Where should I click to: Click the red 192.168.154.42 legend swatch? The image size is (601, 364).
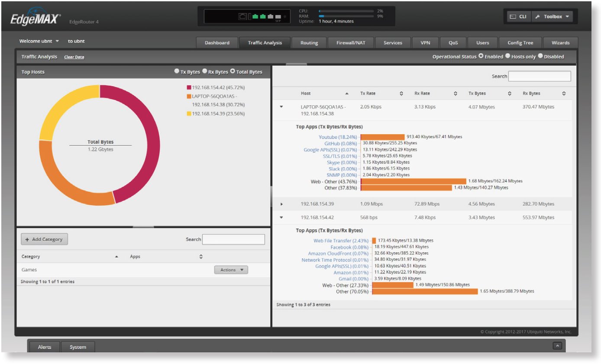coord(189,87)
